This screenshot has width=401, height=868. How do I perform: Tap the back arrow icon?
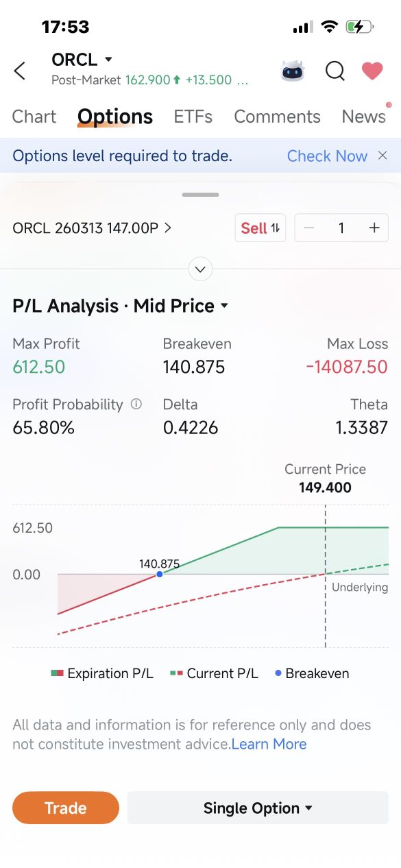(x=20, y=71)
